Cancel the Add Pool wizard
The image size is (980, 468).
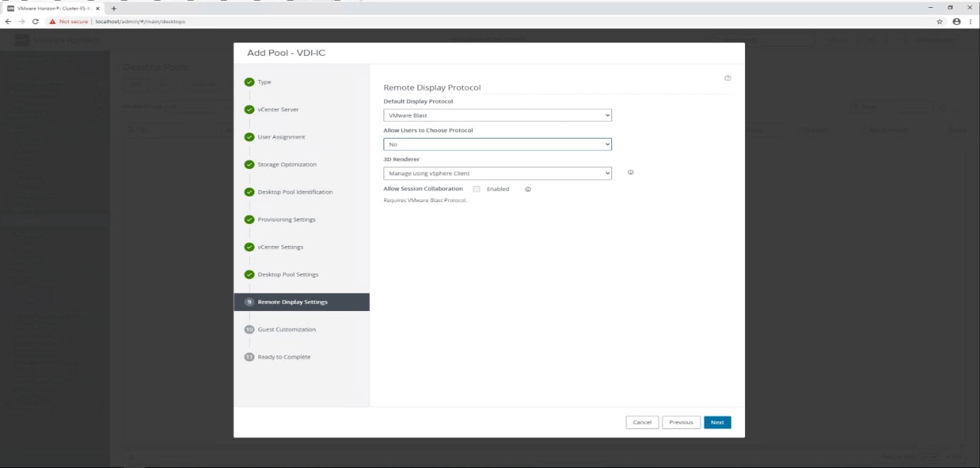642,422
